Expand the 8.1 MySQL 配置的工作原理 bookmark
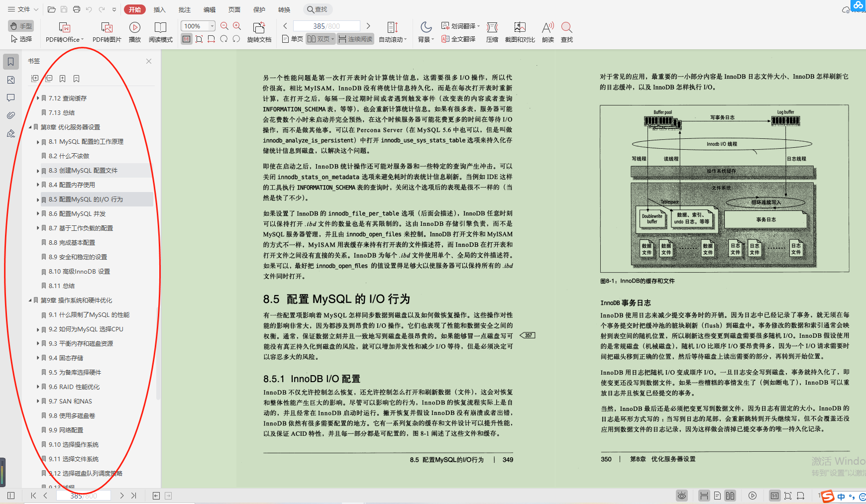This screenshot has width=866, height=504. click(38, 142)
